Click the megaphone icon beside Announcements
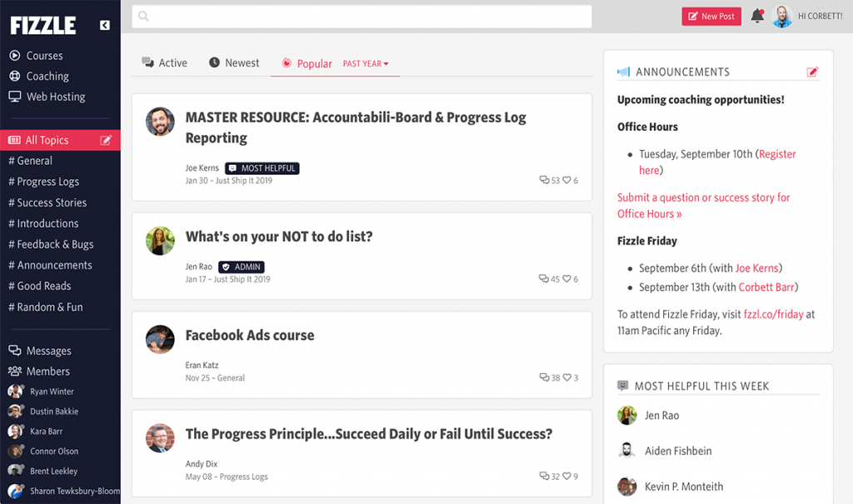Image resolution: width=853 pixels, height=504 pixels. click(x=623, y=72)
